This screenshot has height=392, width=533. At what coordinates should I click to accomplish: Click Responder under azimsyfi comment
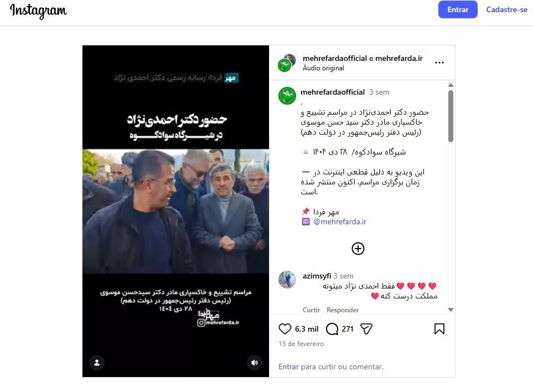click(343, 310)
